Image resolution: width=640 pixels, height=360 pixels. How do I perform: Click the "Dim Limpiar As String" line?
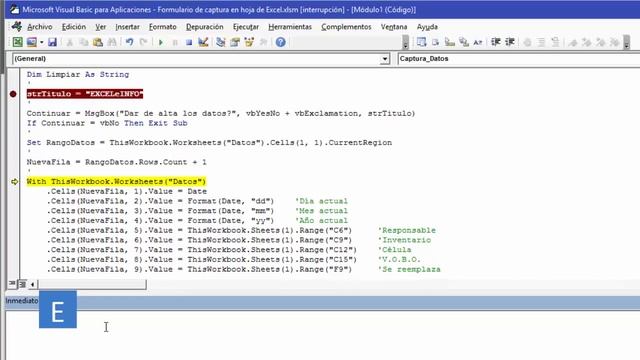(78, 75)
